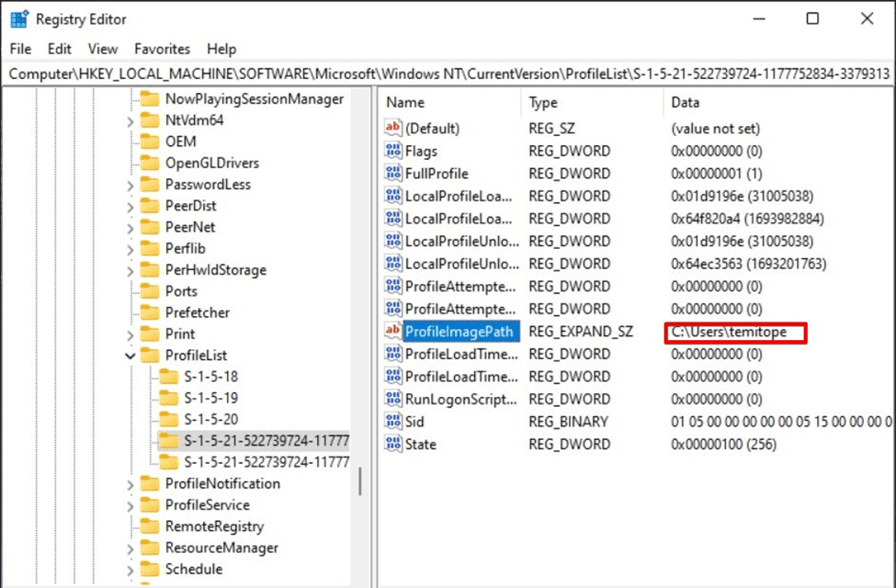Viewport: 896px width, 588px height.
Task: Open the Edit menu
Action: (60, 49)
